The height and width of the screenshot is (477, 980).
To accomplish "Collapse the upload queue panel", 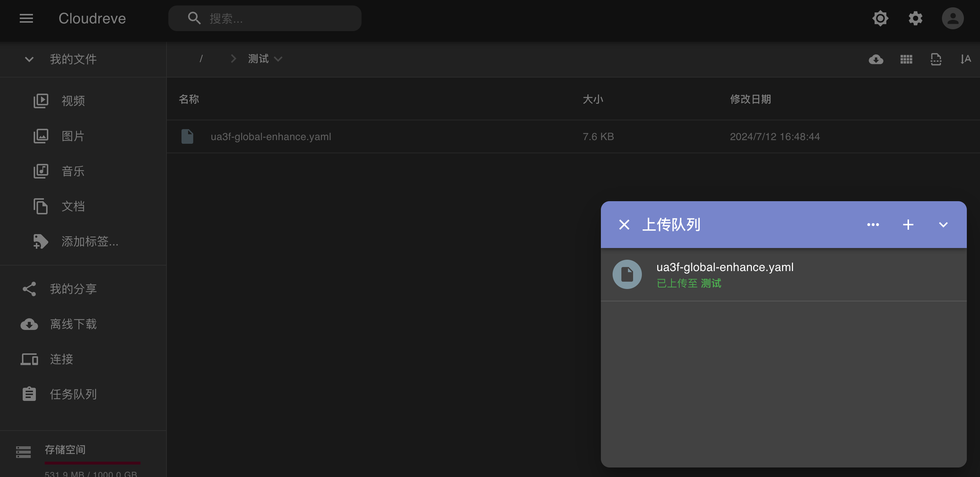I will pos(943,225).
